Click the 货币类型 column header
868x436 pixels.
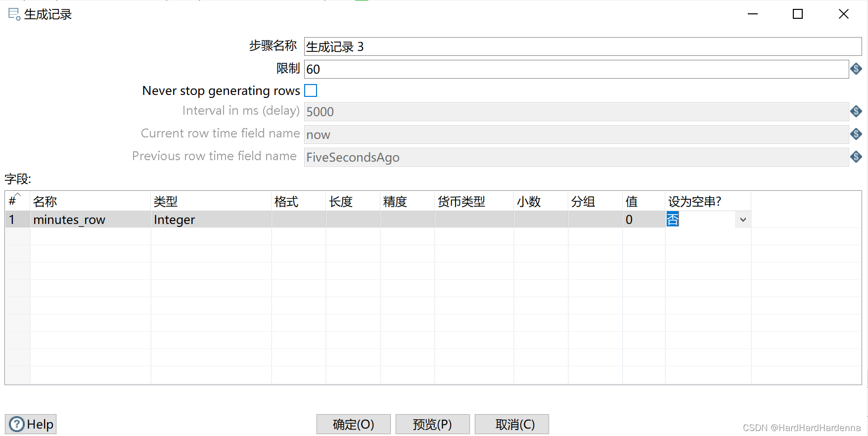coord(474,201)
